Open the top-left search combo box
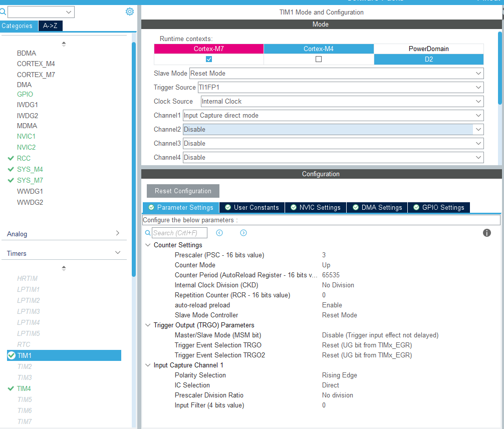504x429 pixels. 41,12
